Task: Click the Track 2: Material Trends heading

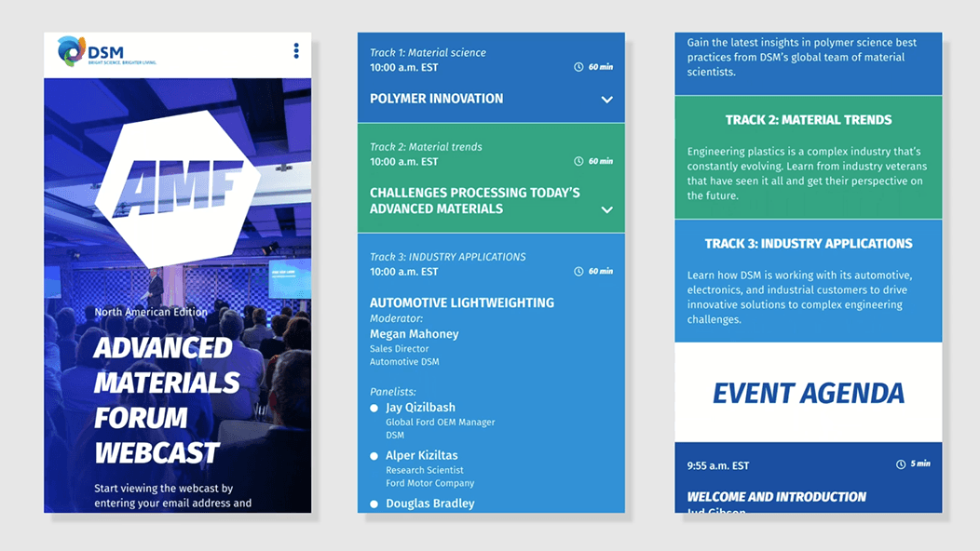Action: pyautogui.click(x=808, y=120)
